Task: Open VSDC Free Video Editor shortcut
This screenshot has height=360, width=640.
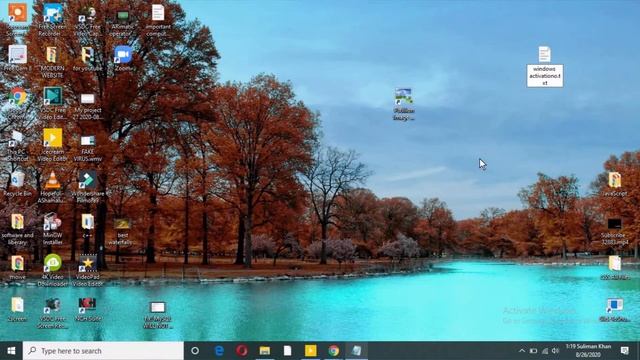Action: [53, 104]
